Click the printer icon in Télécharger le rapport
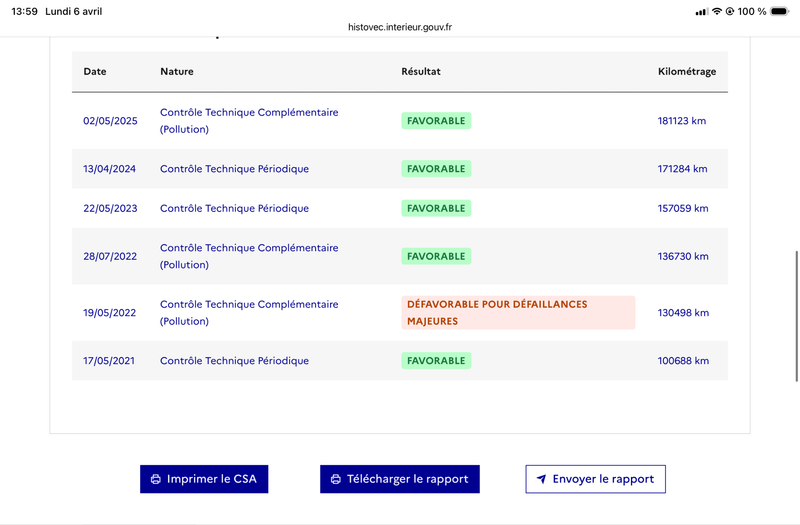The width and height of the screenshot is (800, 525). click(335, 479)
